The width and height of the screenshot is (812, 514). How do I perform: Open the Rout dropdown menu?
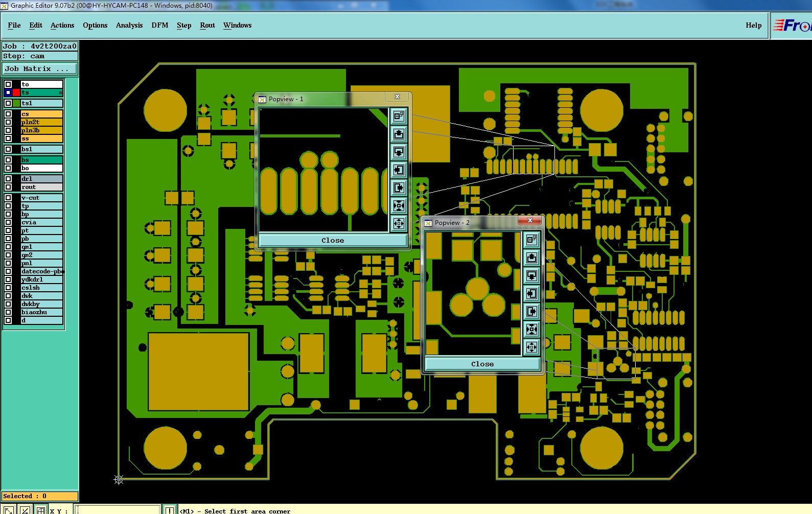(207, 25)
